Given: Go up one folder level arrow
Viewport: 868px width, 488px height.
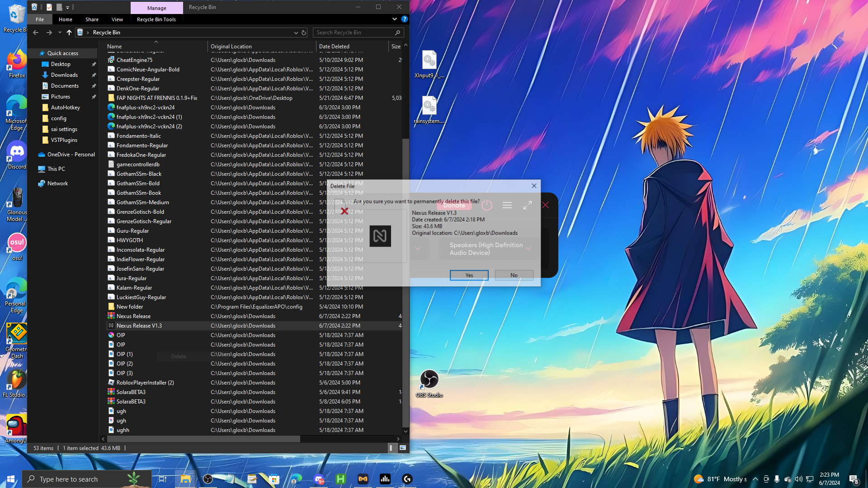Looking at the screenshot, I should coord(69,33).
